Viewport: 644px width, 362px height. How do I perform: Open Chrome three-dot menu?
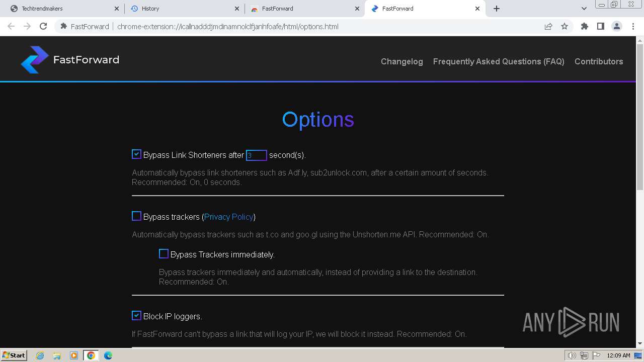pos(633,26)
